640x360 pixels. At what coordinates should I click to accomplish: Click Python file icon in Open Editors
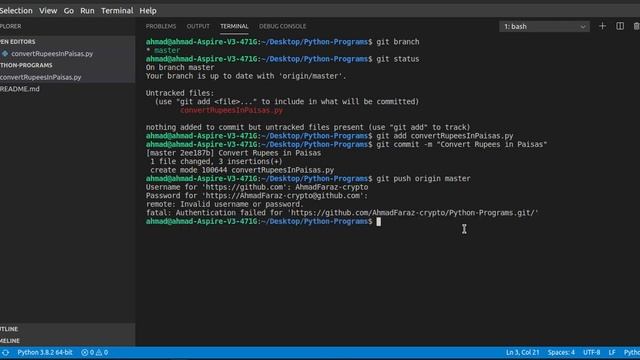click(5, 53)
